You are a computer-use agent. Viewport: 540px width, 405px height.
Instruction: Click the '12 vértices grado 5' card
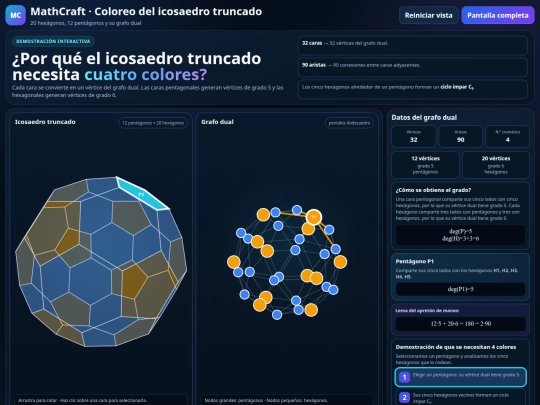coord(425,165)
